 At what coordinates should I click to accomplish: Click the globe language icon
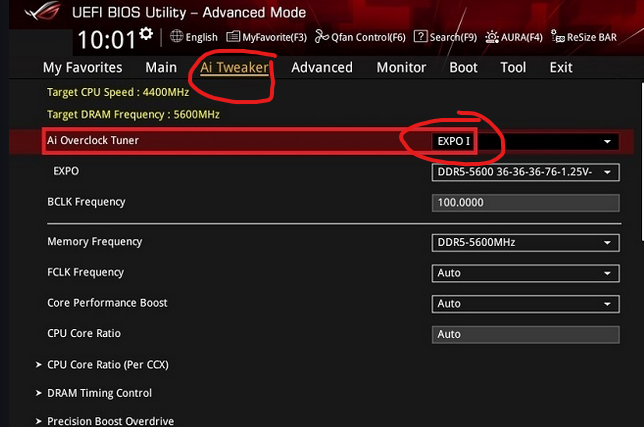point(177,36)
